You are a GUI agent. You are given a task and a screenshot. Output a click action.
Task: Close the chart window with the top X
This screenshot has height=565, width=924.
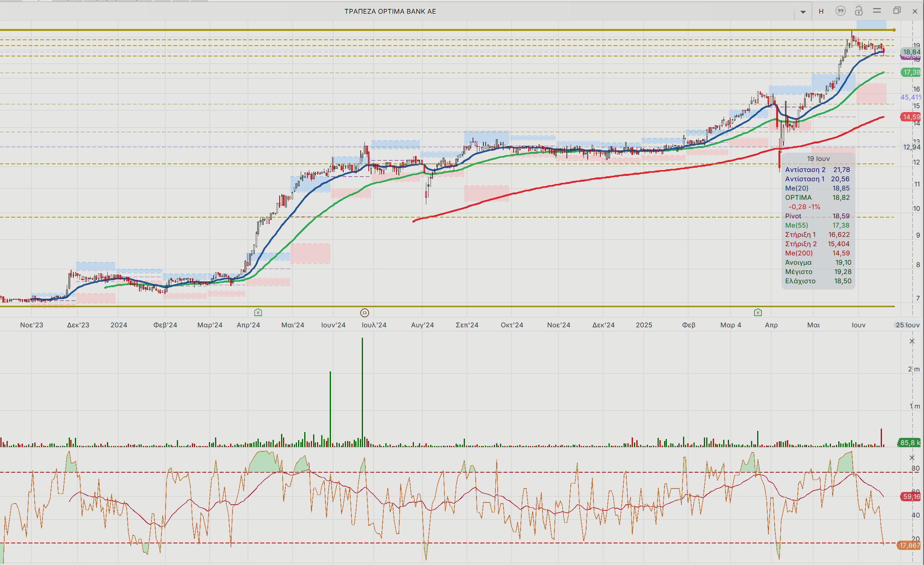coord(915,12)
